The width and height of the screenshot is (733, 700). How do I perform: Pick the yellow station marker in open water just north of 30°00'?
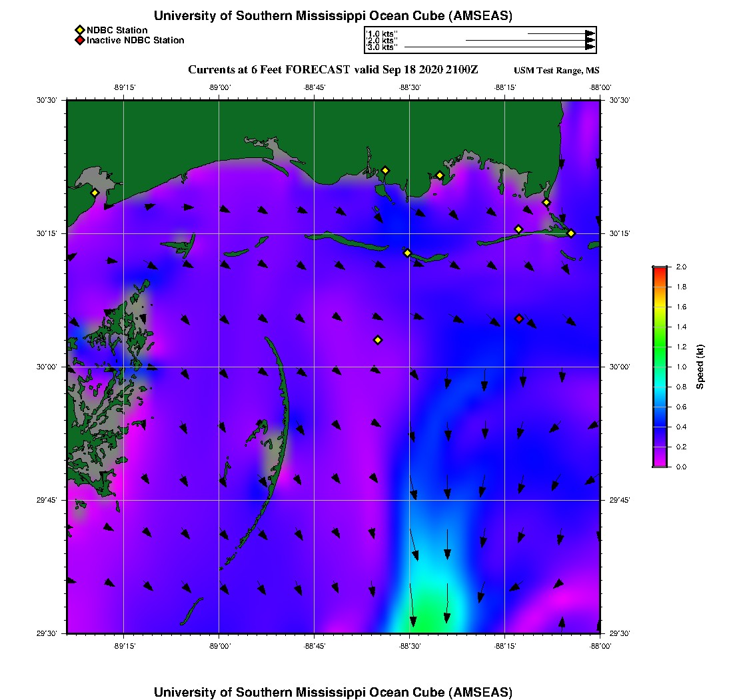pyautogui.click(x=378, y=340)
